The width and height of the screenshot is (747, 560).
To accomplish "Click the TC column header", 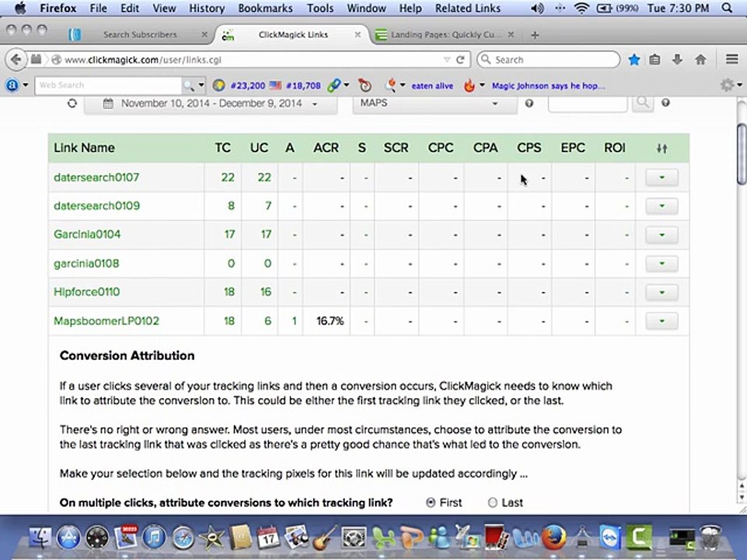I will (x=223, y=148).
